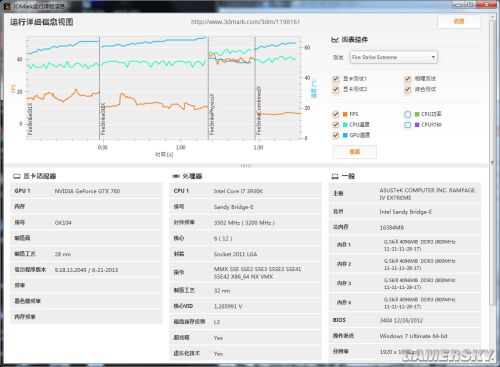The width and height of the screenshot is (500, 367).
Task: Uncheck the 显卡测试1 checkbox
Action: pyautogui.click(x=336, y=79)
